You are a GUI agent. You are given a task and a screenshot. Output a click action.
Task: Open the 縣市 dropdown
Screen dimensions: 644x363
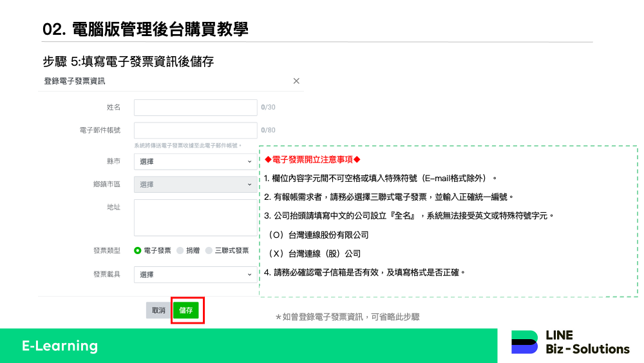195,161
